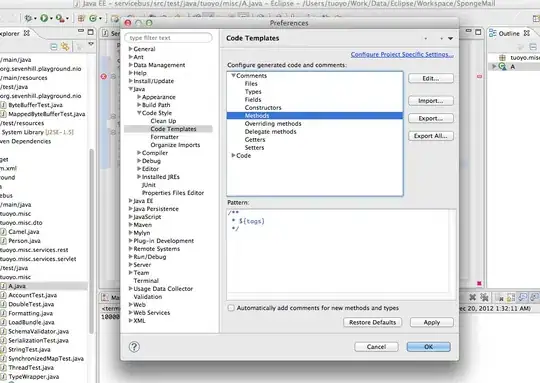Click the OK button in Preferences
540x383 pixels.
pyautogui.click(x=428, y=347)
